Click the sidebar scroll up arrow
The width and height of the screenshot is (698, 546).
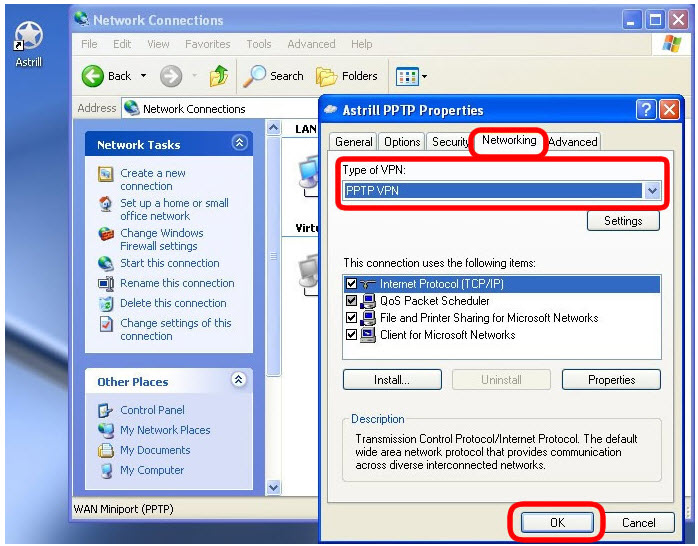coord(273,128)
